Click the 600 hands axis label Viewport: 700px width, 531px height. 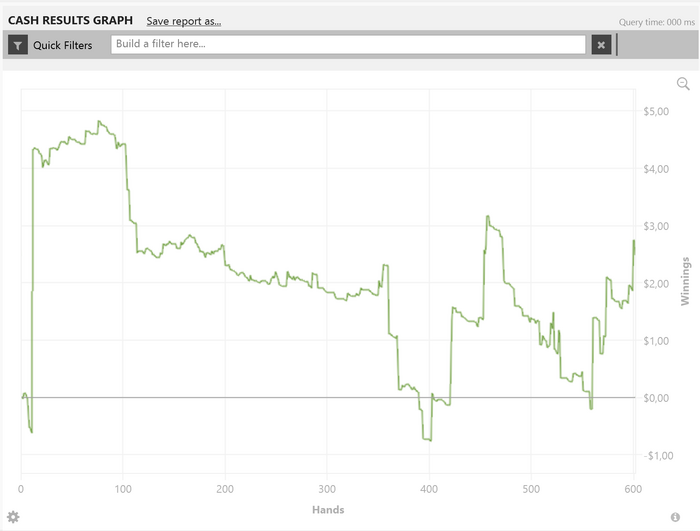pyautogui.click(x=633, y=489)
